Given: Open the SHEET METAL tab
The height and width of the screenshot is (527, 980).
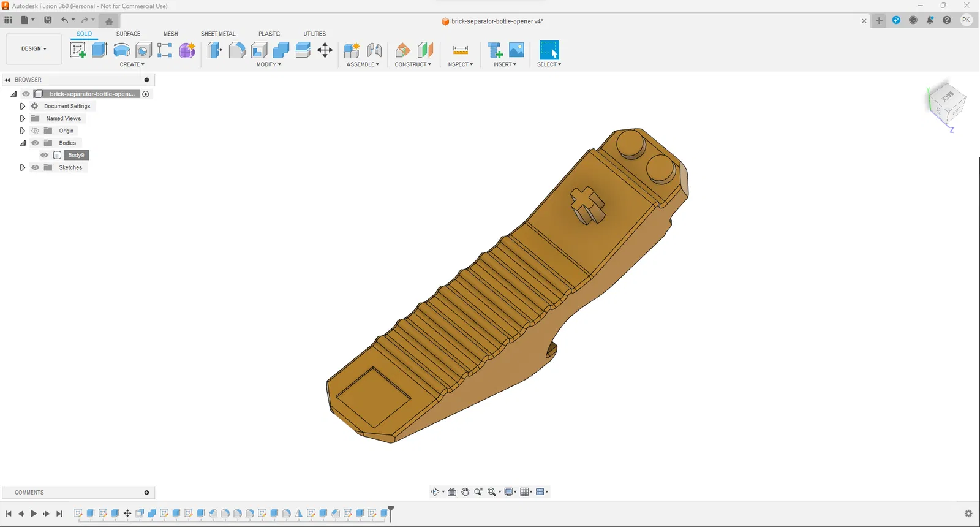Looking at the screenshot, I should [x=218, y=34].
